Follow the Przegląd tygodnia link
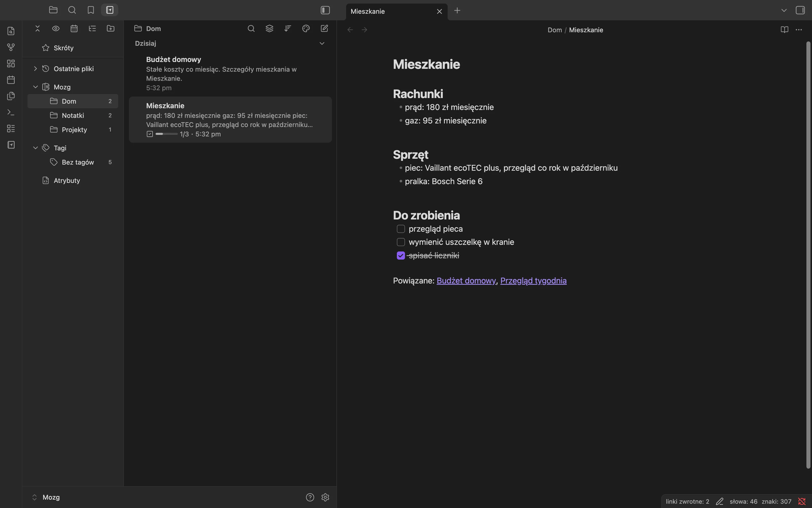 pyautogui.click(x=533, y=280)
